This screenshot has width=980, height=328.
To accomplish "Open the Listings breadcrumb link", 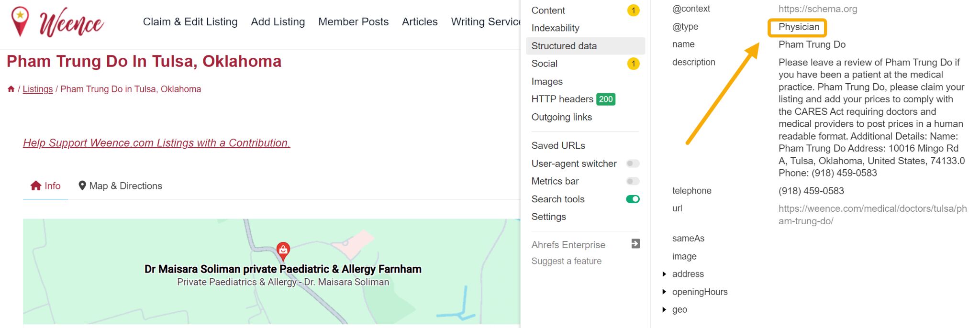I will [x=37, y=89].
